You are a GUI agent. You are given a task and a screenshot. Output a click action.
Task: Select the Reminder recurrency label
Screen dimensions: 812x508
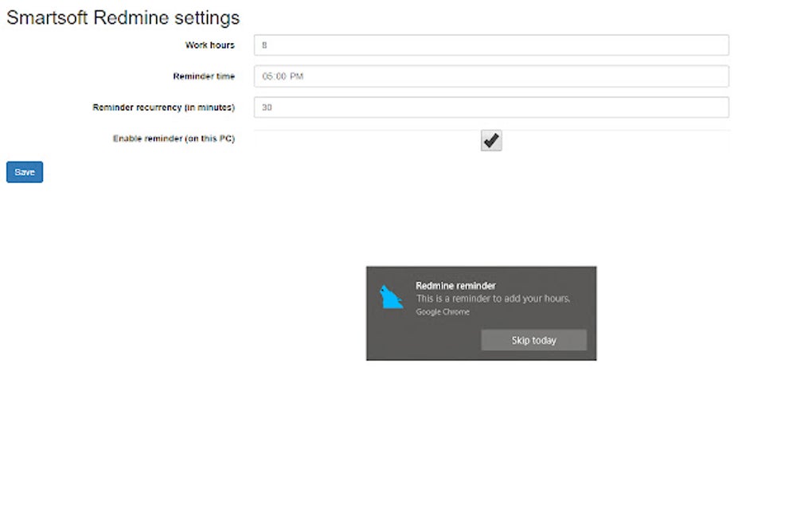[x=164, y=107]
